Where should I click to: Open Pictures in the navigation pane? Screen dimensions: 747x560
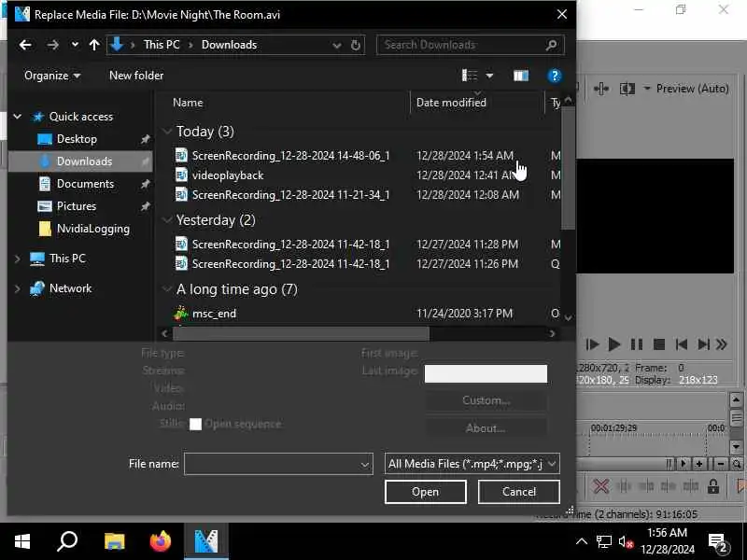pos(77,206)
